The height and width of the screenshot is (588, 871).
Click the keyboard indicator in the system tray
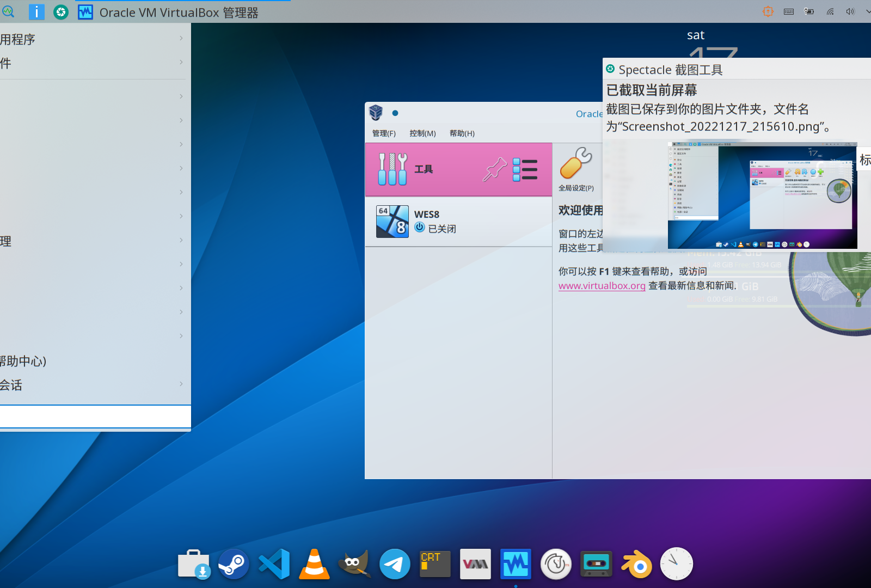click(788, 11)
